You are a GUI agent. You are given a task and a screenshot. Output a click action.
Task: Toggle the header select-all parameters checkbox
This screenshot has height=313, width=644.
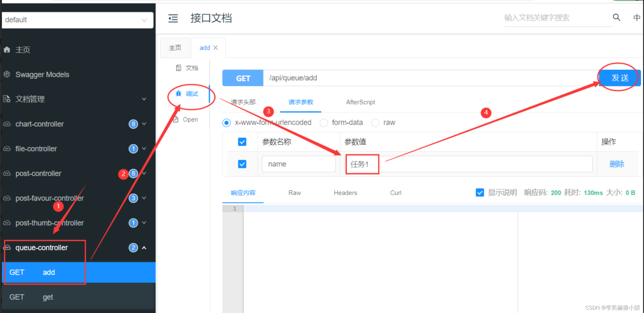coord(242,142)
